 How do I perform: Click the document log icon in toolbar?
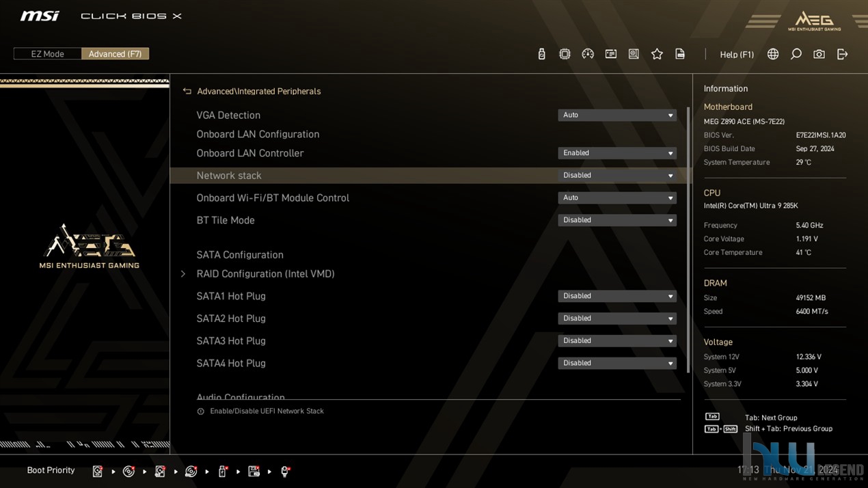click(x=680, y=54)
